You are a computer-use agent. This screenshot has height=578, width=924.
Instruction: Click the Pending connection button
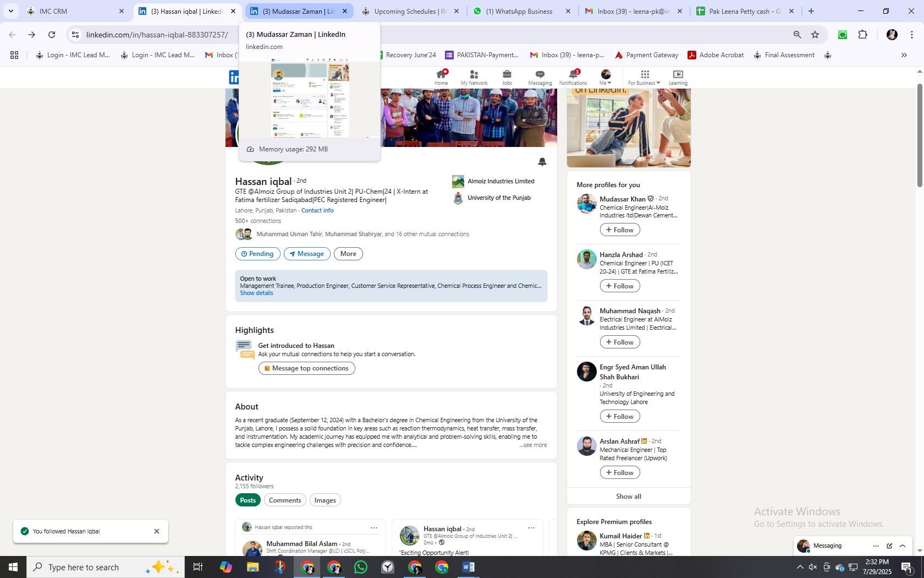tap(257, 254)
